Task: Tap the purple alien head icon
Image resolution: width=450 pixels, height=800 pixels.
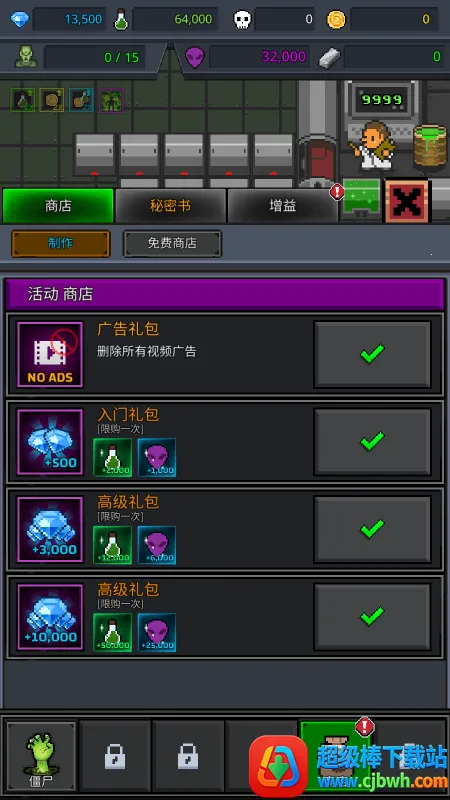Action: [194, 57]
